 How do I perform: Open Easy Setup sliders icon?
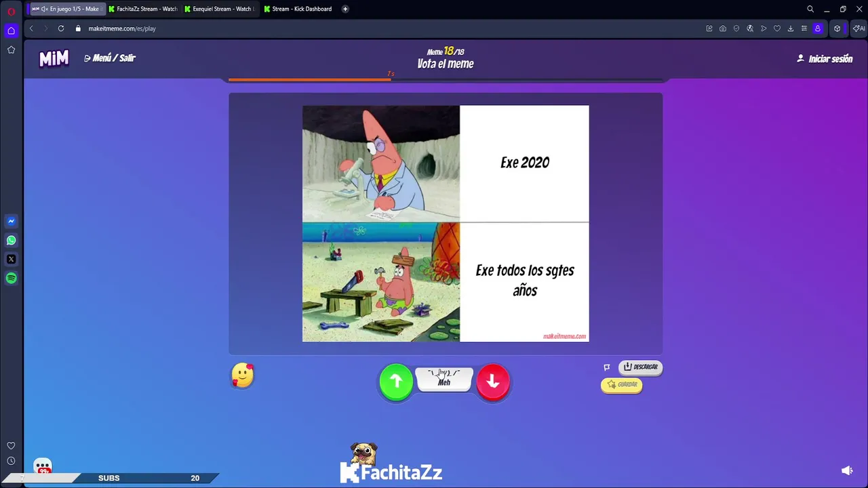pos(804,28)
